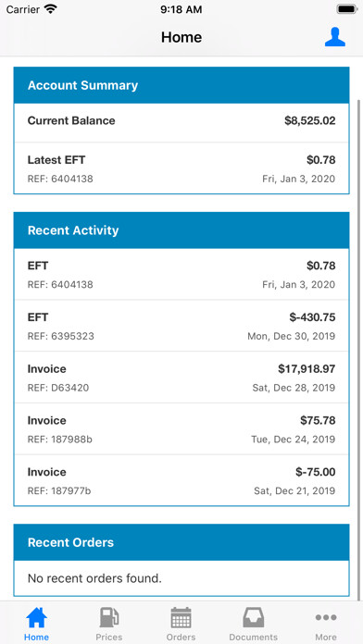View Invoice REF 187977b details

181,480
